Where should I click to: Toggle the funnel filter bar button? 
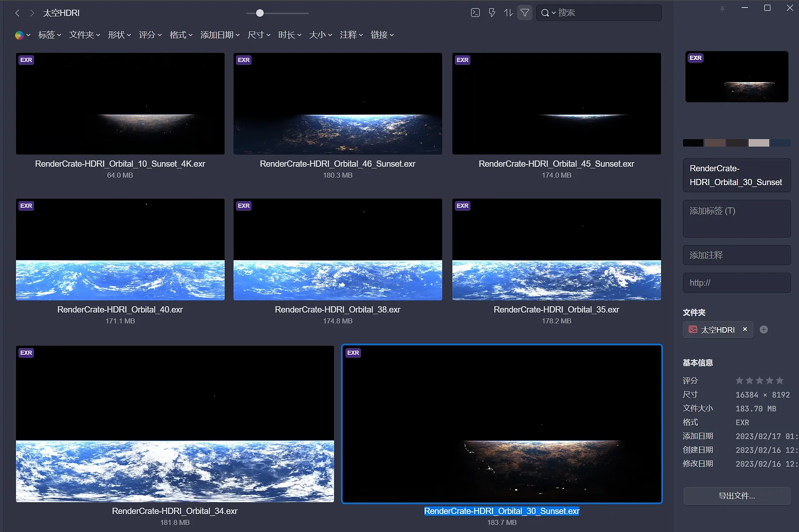pos(524,13)
